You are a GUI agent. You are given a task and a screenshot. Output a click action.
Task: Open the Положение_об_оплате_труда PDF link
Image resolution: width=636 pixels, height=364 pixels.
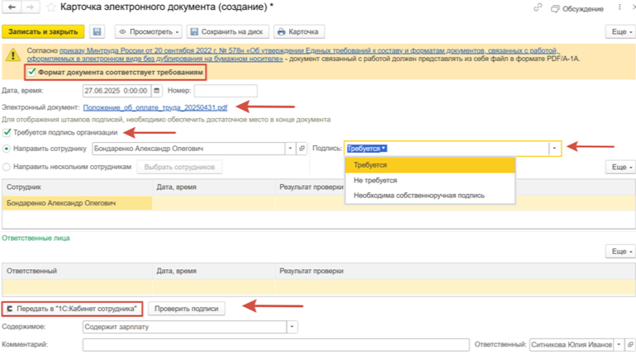pos(154,107)
